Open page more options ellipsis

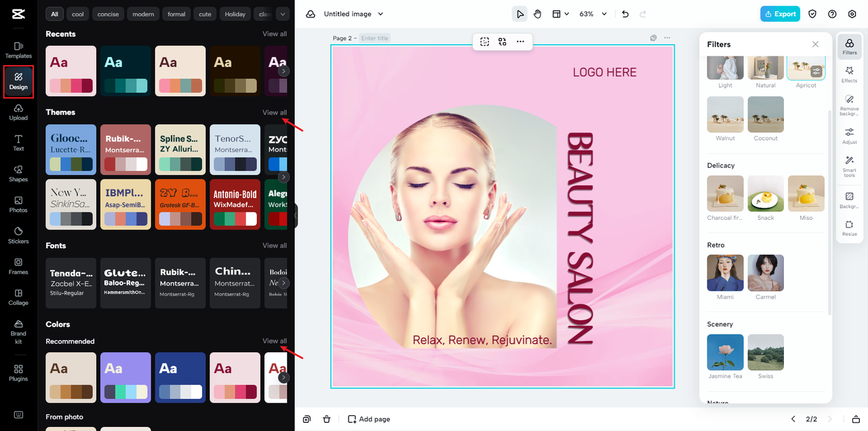coord(667,38)
